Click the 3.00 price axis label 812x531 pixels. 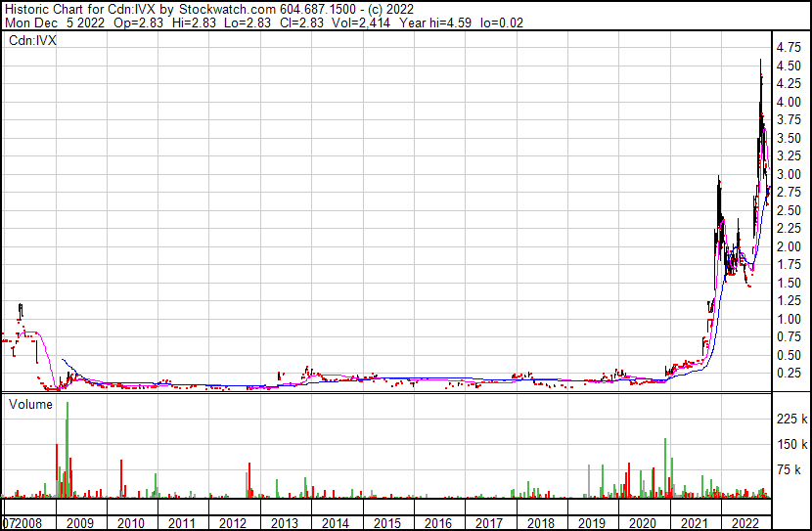tap(789, 174)
